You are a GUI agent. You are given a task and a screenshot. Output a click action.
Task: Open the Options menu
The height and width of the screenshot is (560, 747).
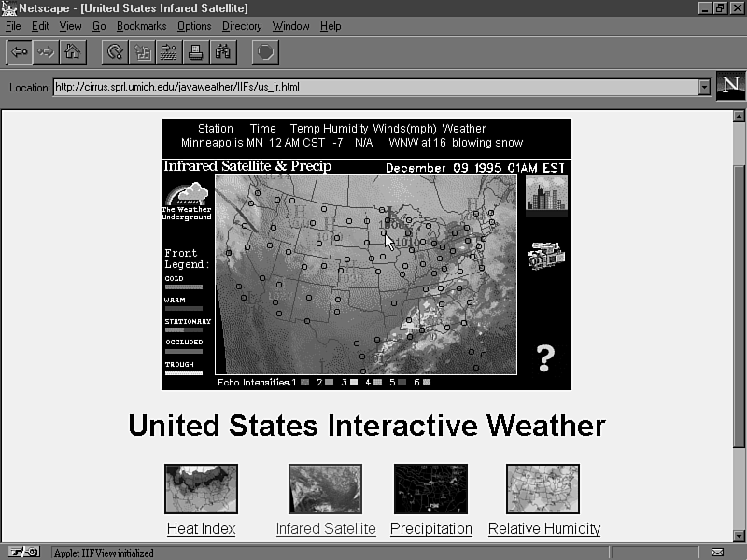click(x=194, y=26)
